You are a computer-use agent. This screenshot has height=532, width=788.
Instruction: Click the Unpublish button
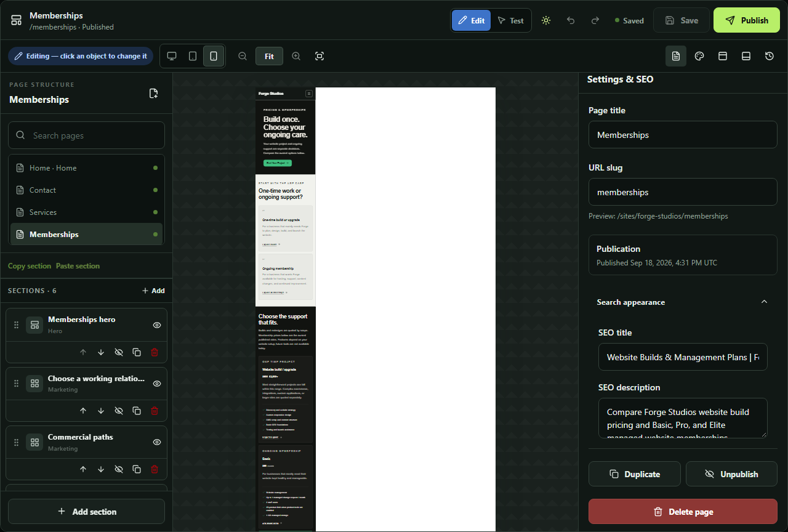(x=731, y=474)
